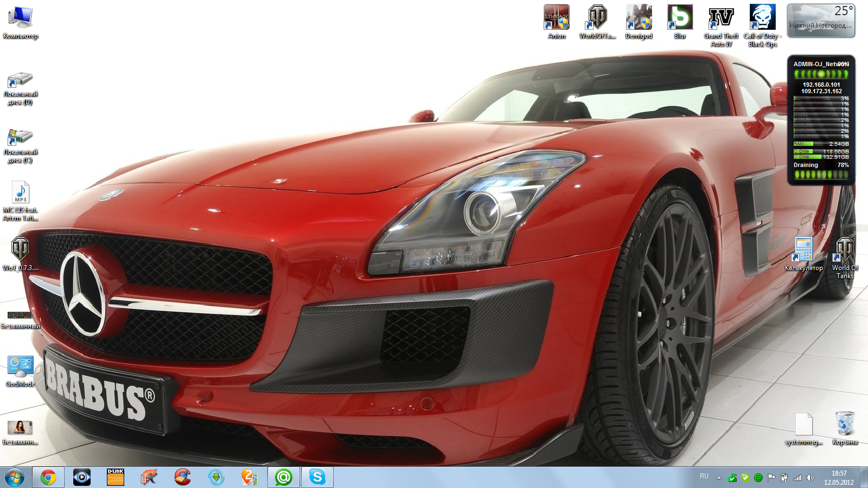Open Action Center flag tray icon
This screenshot has width=868, height=488.
(771, 478)
